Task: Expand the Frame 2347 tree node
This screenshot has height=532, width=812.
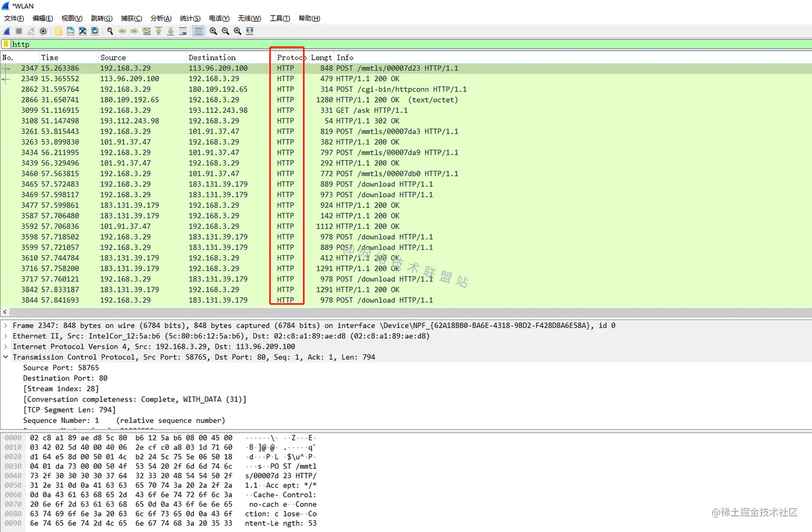Action: 5,326
